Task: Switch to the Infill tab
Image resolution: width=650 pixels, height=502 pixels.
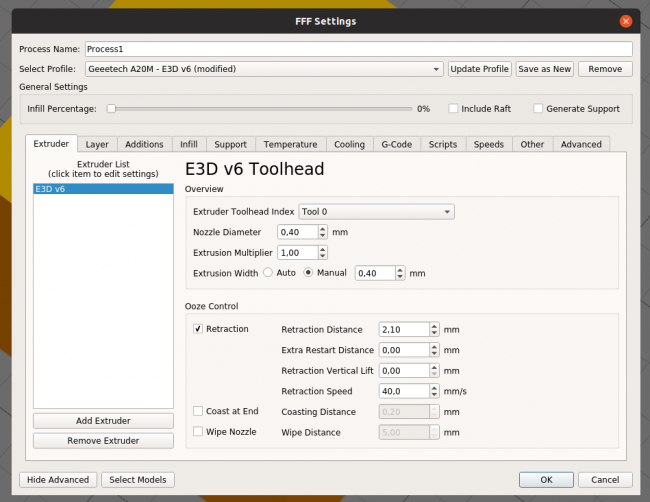Action: tap(188, 144)
